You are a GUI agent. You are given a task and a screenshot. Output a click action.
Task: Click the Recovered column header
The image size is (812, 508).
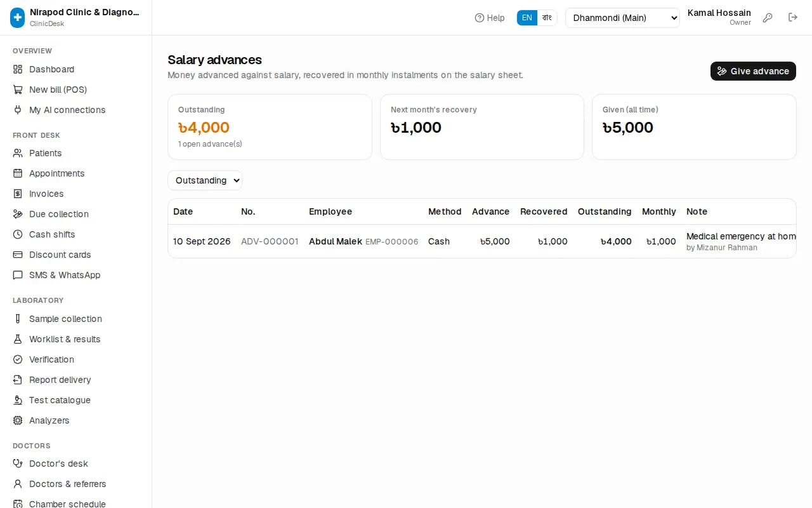[x=544, y=211]
